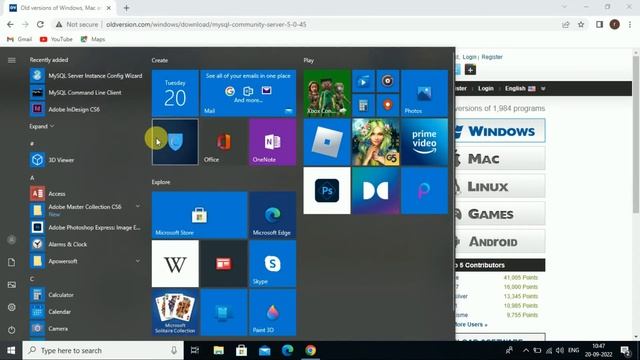Open the Gmail bookmark
The height and width of the screenshot is (360, 640).
[x=20, y=39]
